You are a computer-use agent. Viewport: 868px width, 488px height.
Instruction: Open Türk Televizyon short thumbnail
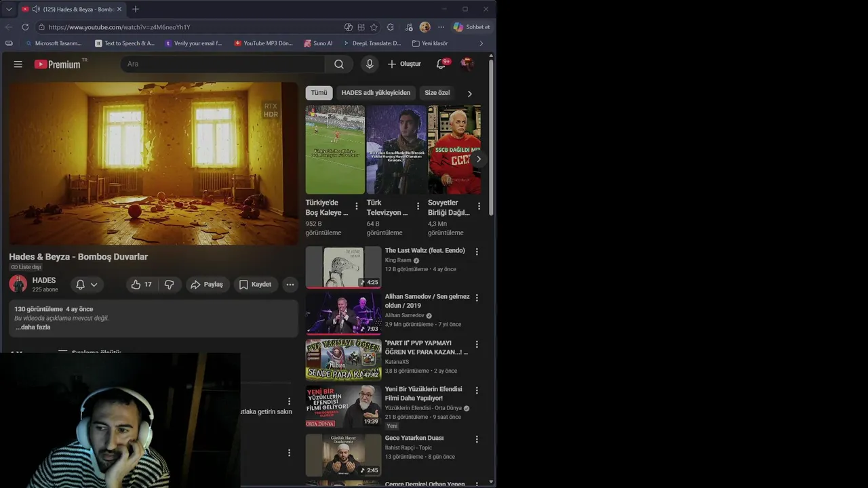tap(396, 150)
